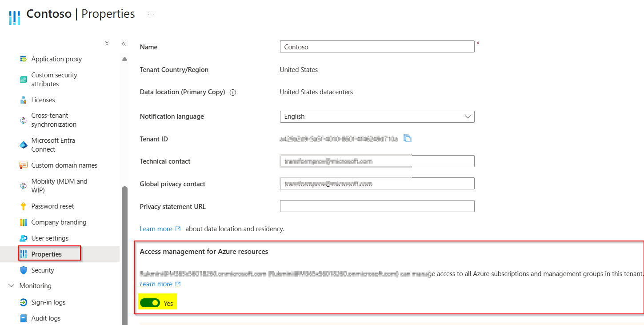
Task: Click the Access management for Azure resources heading
Action: (x=204, y=252)
